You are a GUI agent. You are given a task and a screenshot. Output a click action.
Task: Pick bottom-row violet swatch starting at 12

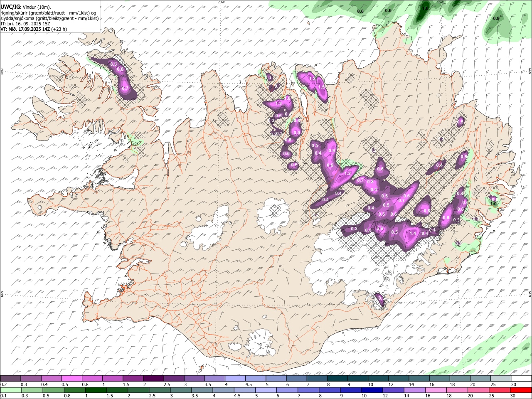pos(393,390)
